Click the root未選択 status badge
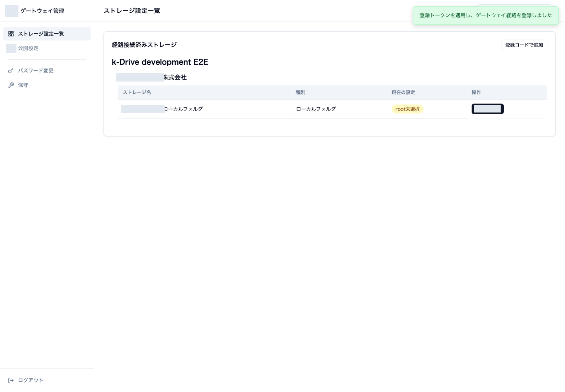This screenshot has height=392, width=565. [x=407, y=109]
